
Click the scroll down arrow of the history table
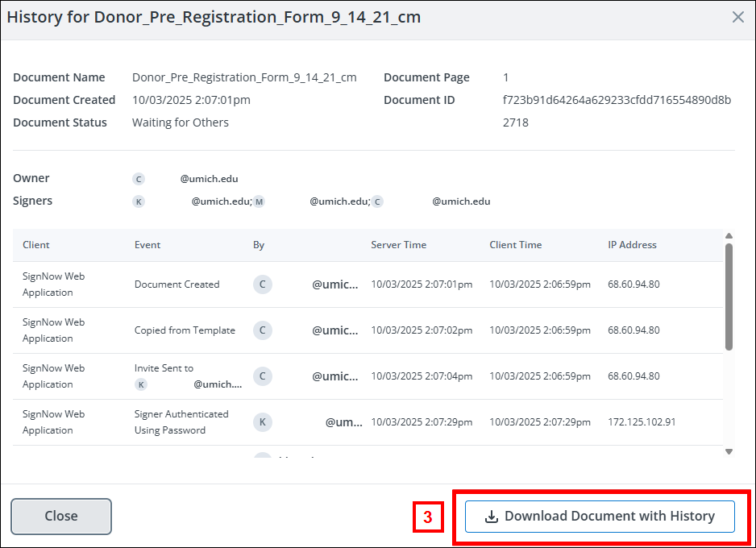(x=729, y=451)
